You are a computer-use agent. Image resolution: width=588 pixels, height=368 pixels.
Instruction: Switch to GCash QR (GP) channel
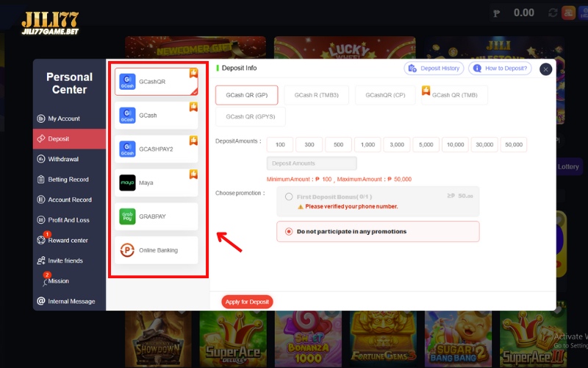(247, 96)
